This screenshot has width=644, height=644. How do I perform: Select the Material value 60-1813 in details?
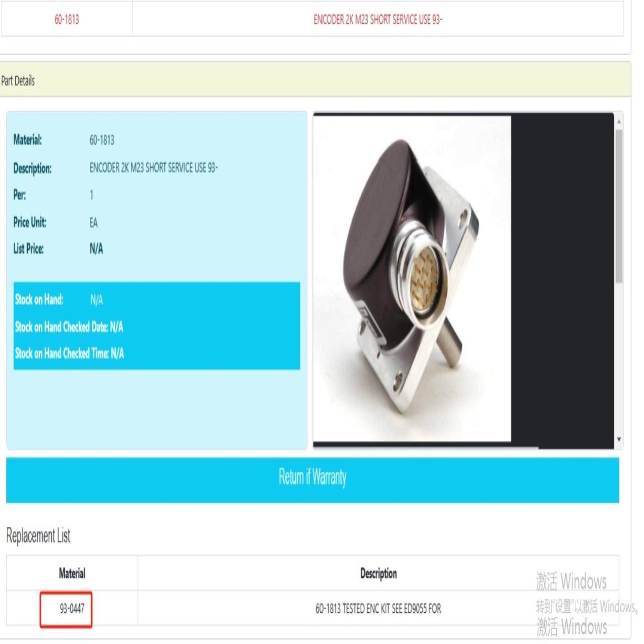pos(102,140)
